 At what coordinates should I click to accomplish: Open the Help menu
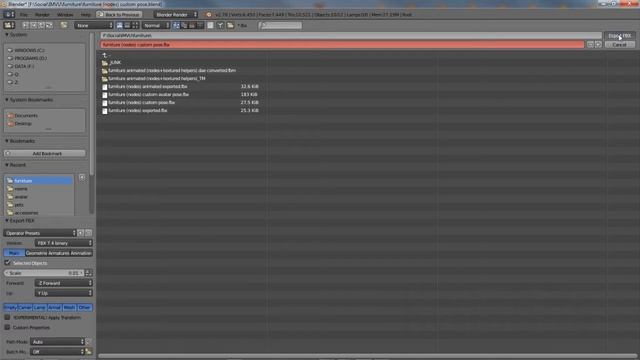click(85, 14)
